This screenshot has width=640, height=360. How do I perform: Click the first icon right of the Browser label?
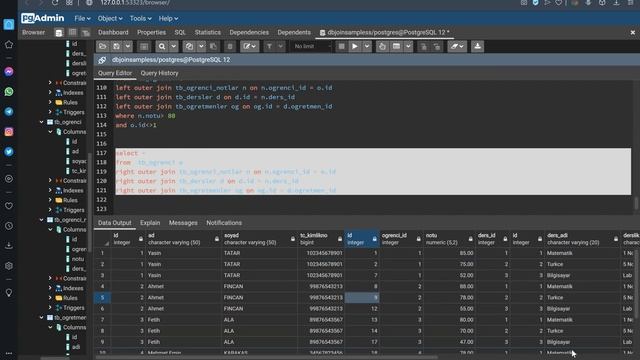59,33
